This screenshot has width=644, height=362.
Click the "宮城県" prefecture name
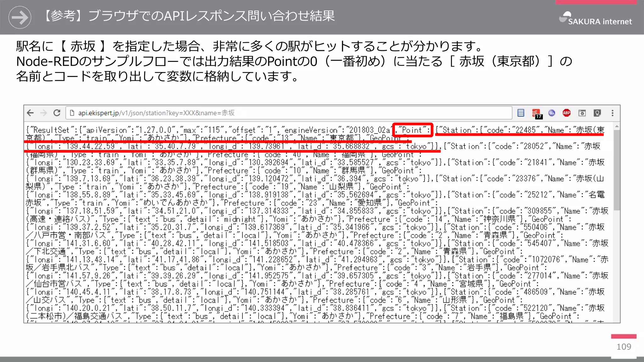(x=471, y=284)
